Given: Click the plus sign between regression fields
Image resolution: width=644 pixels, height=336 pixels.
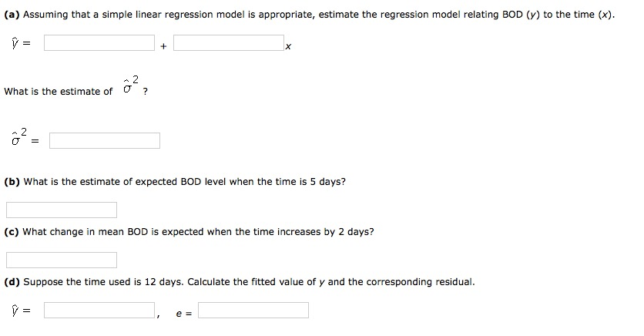Looking at the screenshot, I should click(163, 46).
